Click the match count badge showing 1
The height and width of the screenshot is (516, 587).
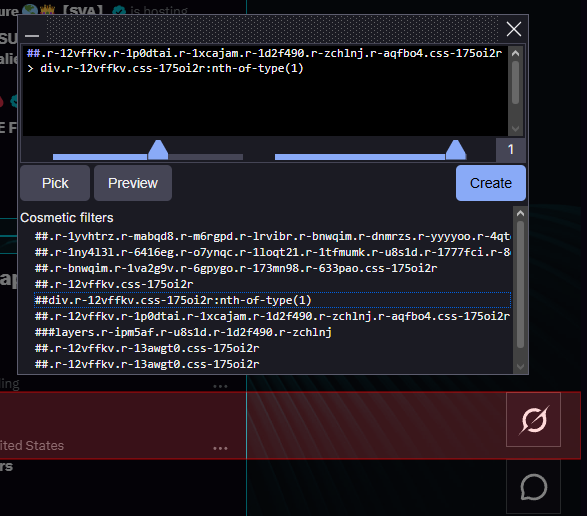click(x=510, y=150)
